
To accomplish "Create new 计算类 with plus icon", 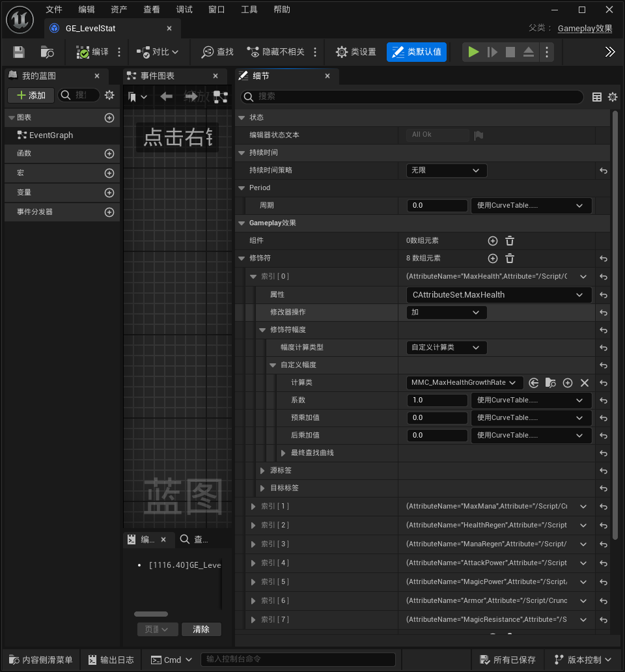I will [568, 383].
